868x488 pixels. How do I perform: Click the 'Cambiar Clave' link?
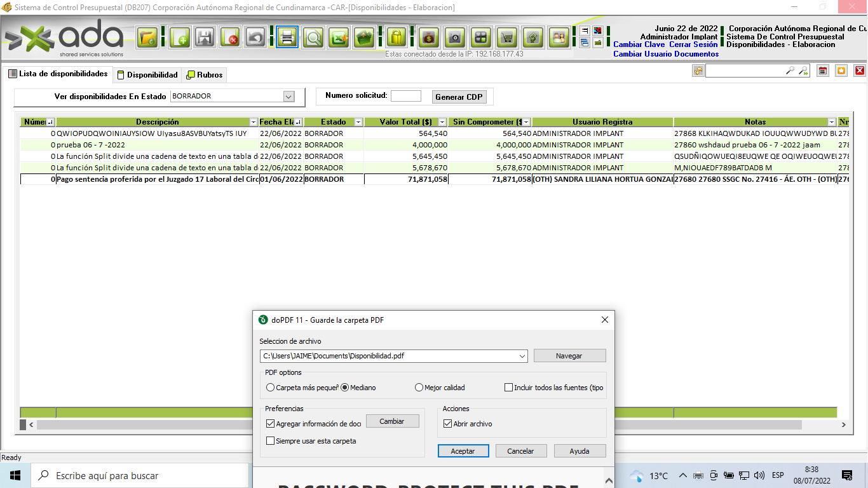639,45
